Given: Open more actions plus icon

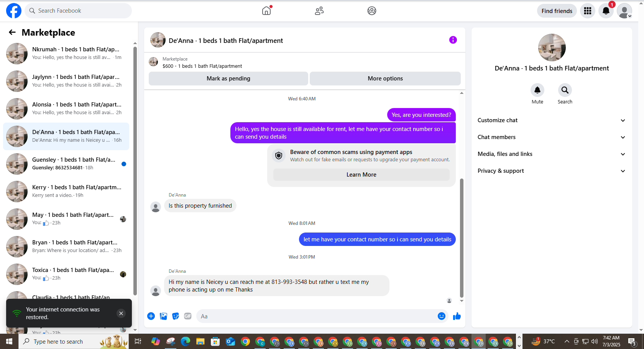Looking at the screenshot, I should 151,316.
